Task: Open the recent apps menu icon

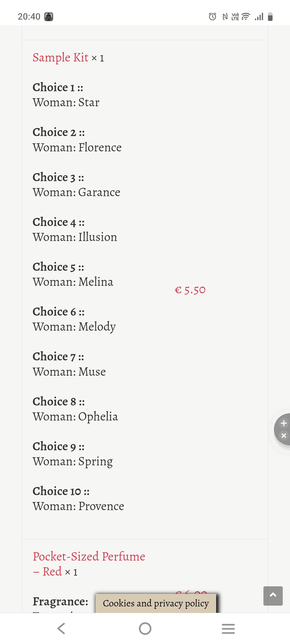Action: point(228,628)
